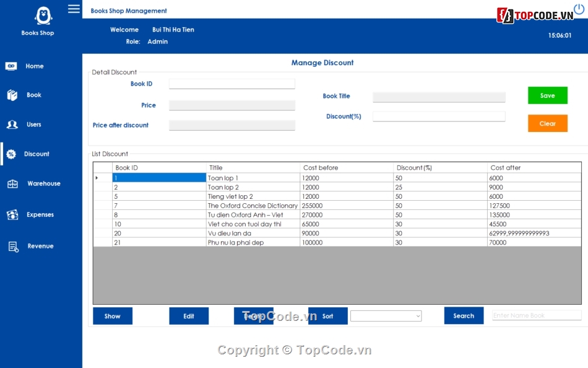588x368 pixels.
Task: Click the Book sidebar icon
Action: [12, 95]
